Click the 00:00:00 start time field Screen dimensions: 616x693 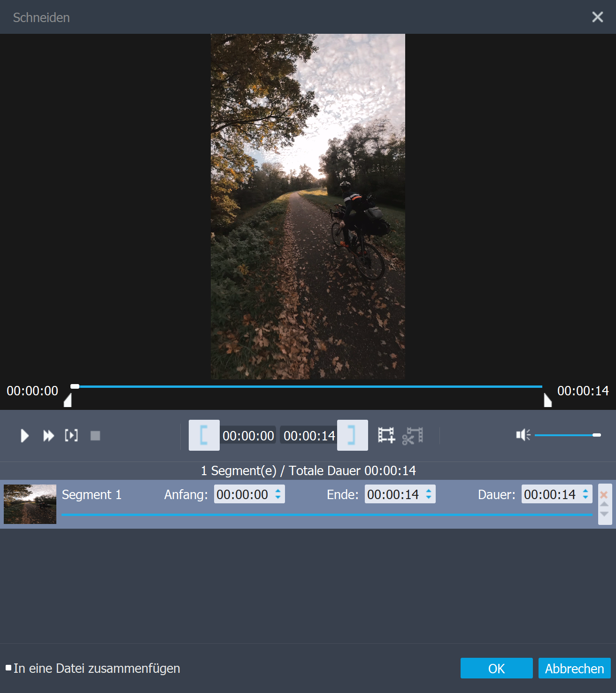click(x=248, y=435)
